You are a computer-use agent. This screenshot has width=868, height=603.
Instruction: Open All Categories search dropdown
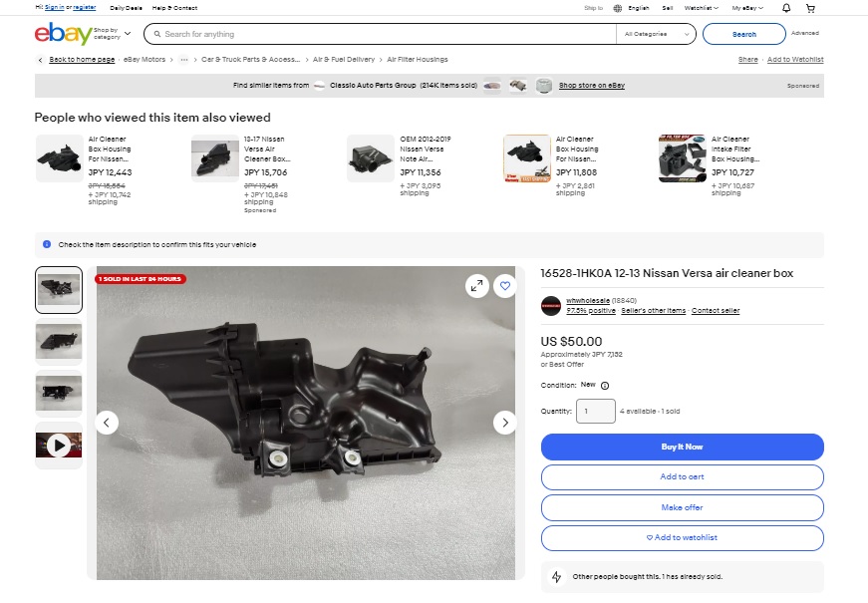click(656, 34)
